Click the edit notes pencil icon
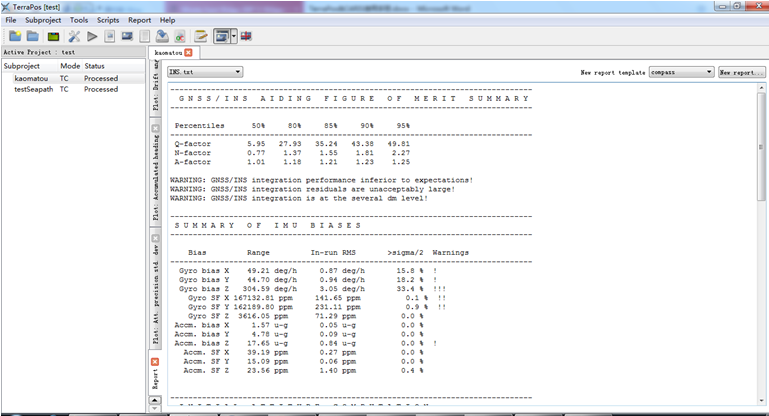This screenshot has width=769, height=416. (200, 36)
